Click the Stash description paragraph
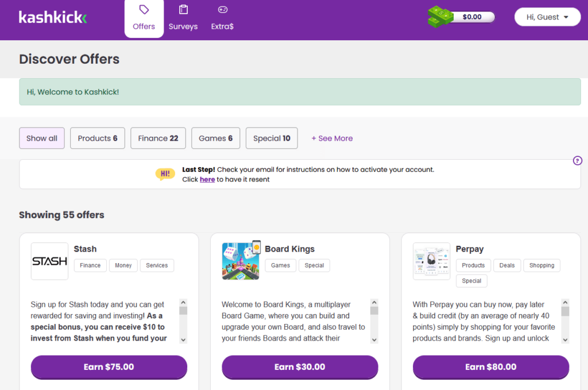The width and height of the screenshot is (588, 390). [99, 322]
